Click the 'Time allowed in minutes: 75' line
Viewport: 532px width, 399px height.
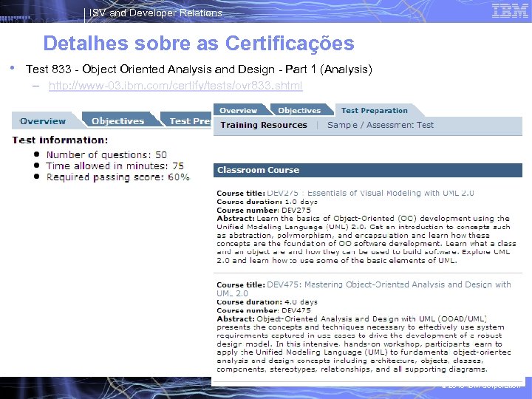(115, 166)
